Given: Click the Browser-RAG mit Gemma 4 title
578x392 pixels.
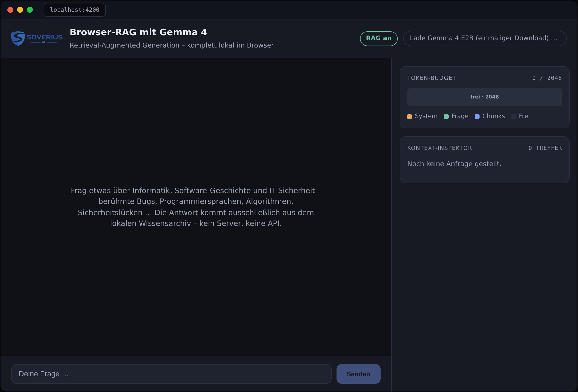Looking at the screenshot, I should [x=138, y=32].
